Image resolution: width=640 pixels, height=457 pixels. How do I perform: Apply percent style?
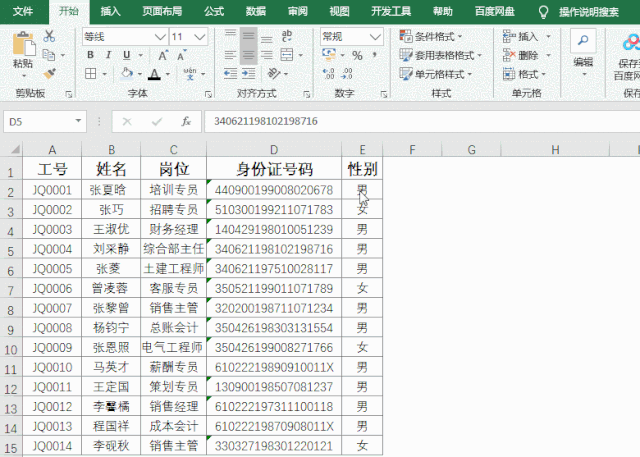click(357, 55)
